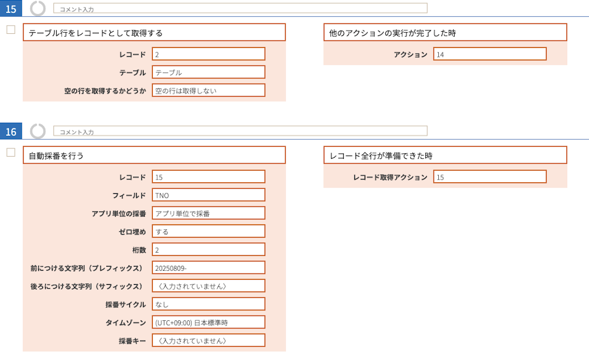Tick the checkbox for action 16
Image resolution: width=589 pixels, height=364 pixels.
click(11, 152)
